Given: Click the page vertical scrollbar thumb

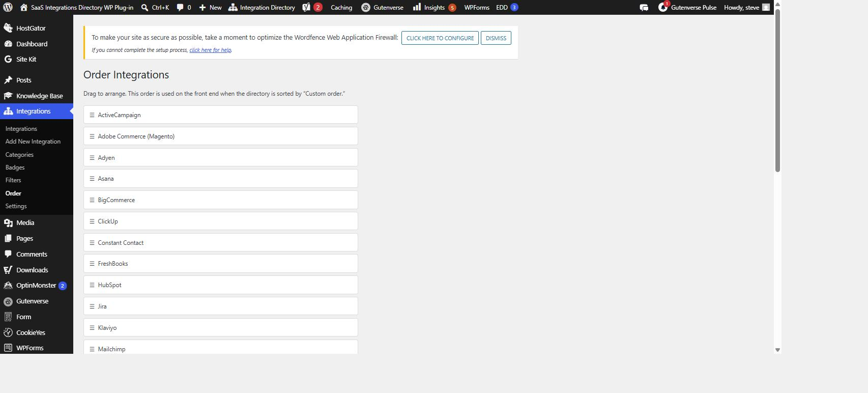Looking at the screenshot, I should tap(777, 90).
